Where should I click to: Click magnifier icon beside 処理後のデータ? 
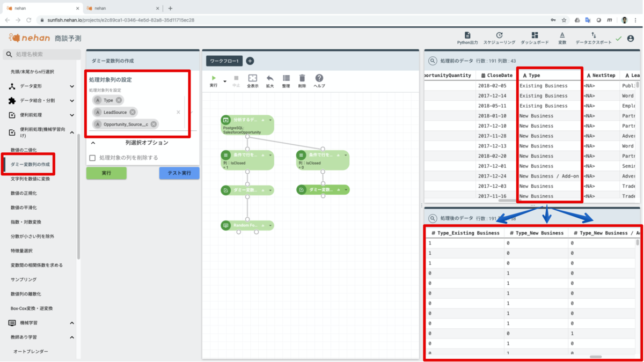point(433,218)
